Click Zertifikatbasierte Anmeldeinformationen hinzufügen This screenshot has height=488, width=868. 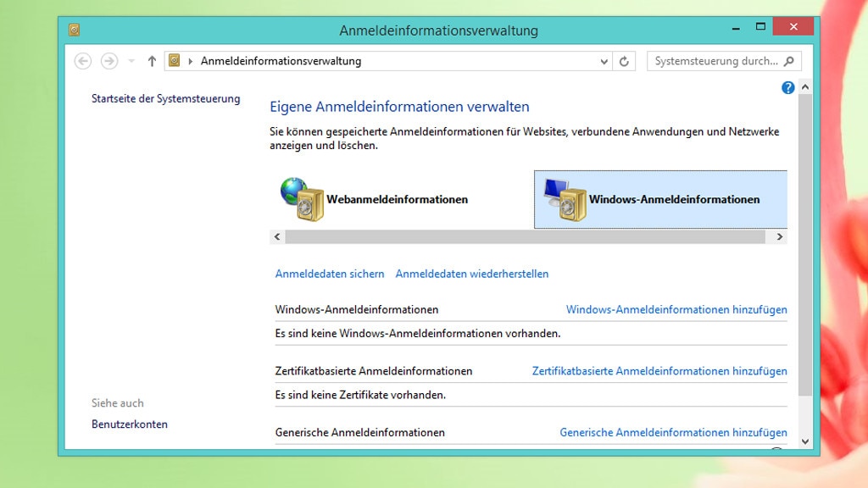pos(659,371)
